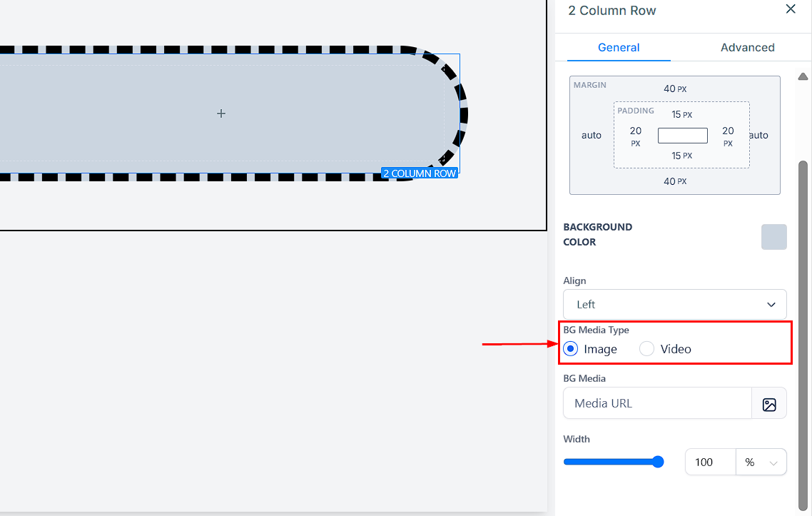
Task: Select Video as BG media type
Action: (647, 349)
